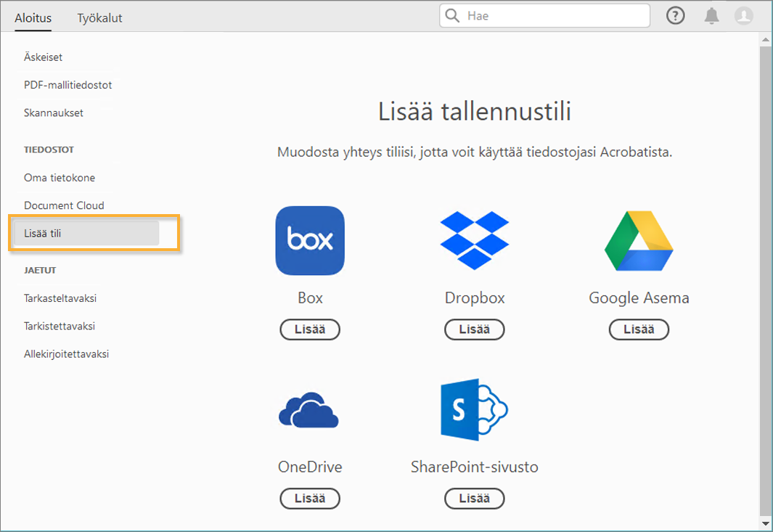
Task: Click the TIEDOSTOT section header
Action: click(49, 150)
